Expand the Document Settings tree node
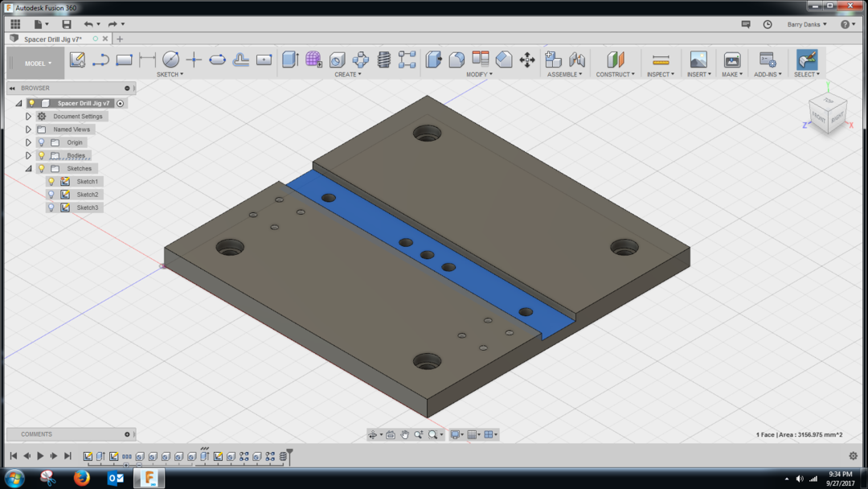The image size is (868, 489). coord(28,117)
